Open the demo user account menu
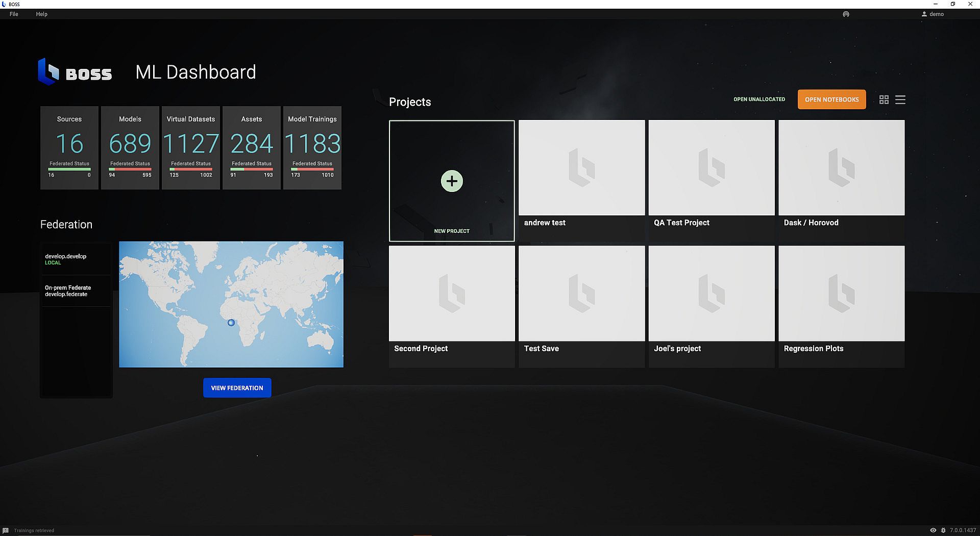 point(933,14)
